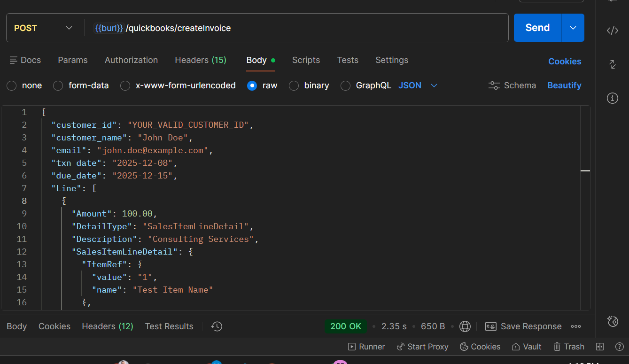Switch to the Authorization tab
Viewport: 629px width, 364px height.
tap(131, 60)
